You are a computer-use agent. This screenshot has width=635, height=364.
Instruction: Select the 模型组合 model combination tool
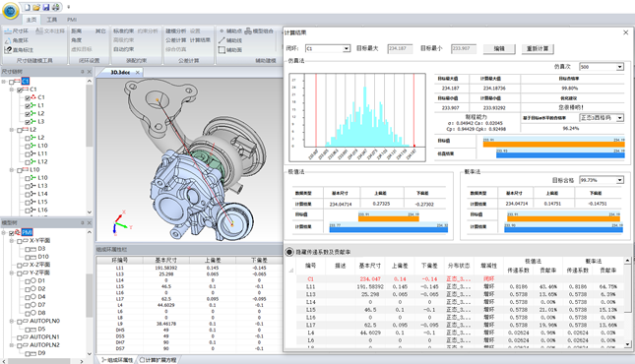click(259, 31)
